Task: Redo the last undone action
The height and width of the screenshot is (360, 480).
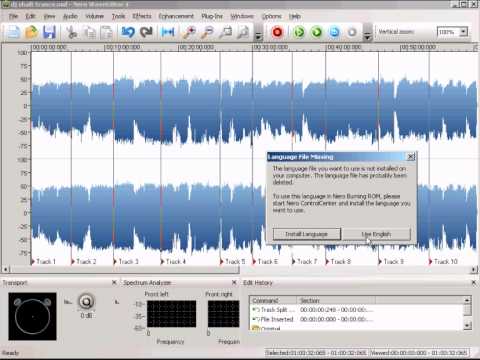Action: tap(146, 32)
